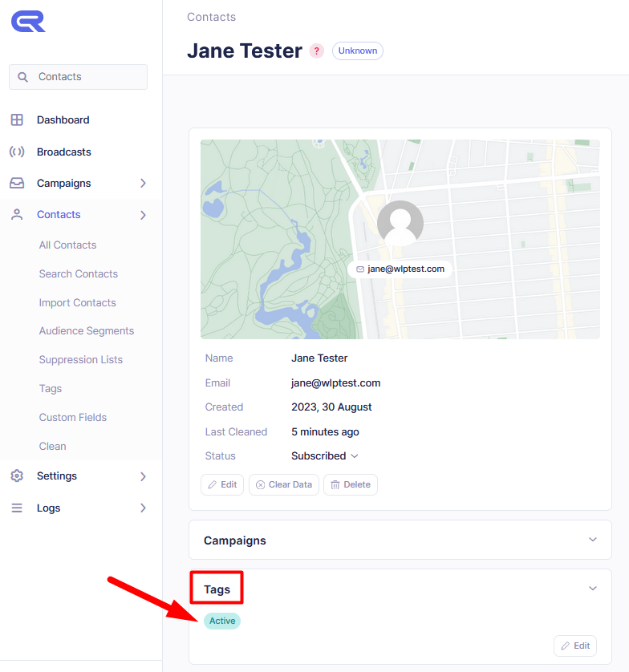This screenshot has width=629, height=672.
Task: Click the circled X icon on Clear Data
Action: pos(260,484)
